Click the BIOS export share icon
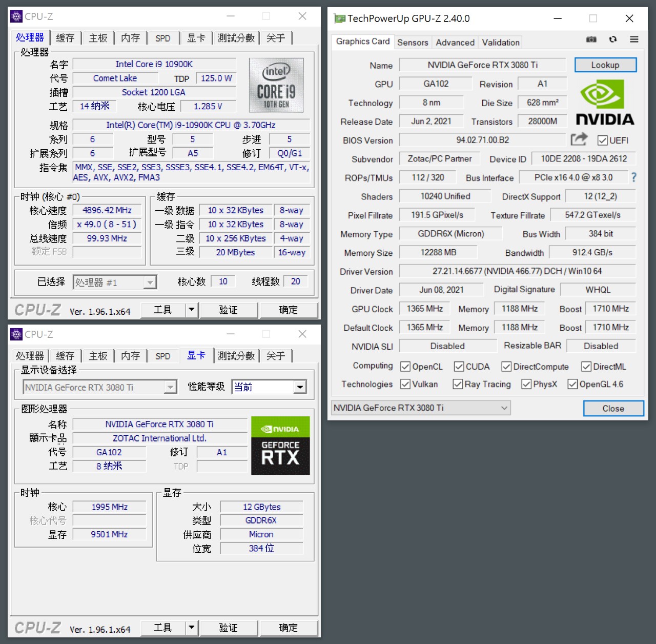The image size is (656, 644). pos(579,139)
